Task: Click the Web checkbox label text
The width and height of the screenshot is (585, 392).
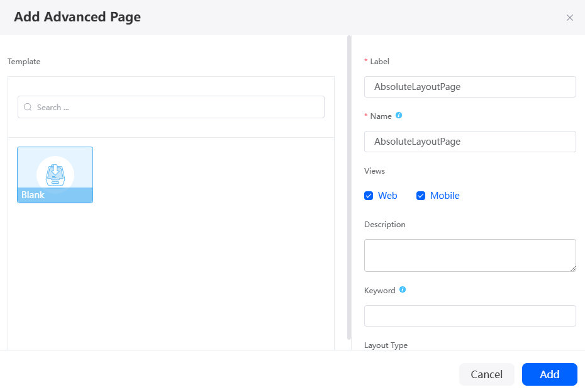Action: pos(387,196)
